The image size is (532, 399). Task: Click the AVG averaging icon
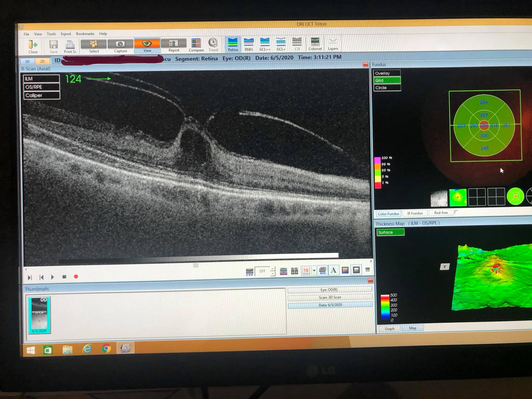323,270
